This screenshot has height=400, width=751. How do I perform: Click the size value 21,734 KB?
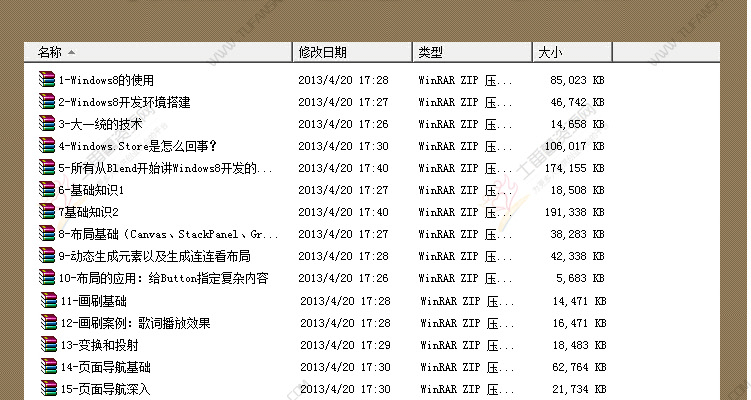(x=580, y=389)
